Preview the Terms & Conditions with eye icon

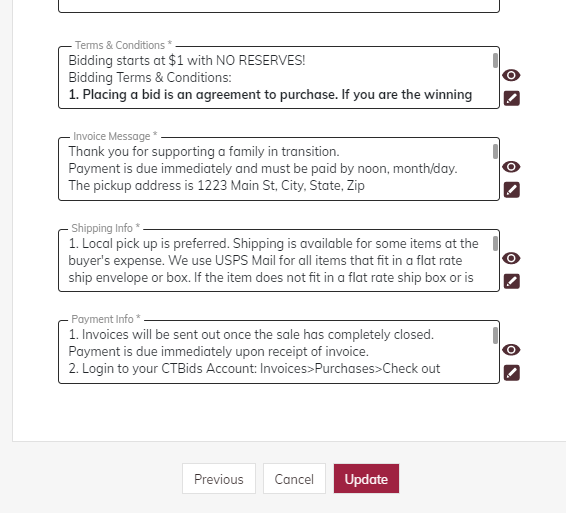pyautogui.click(x=511, y=75)
